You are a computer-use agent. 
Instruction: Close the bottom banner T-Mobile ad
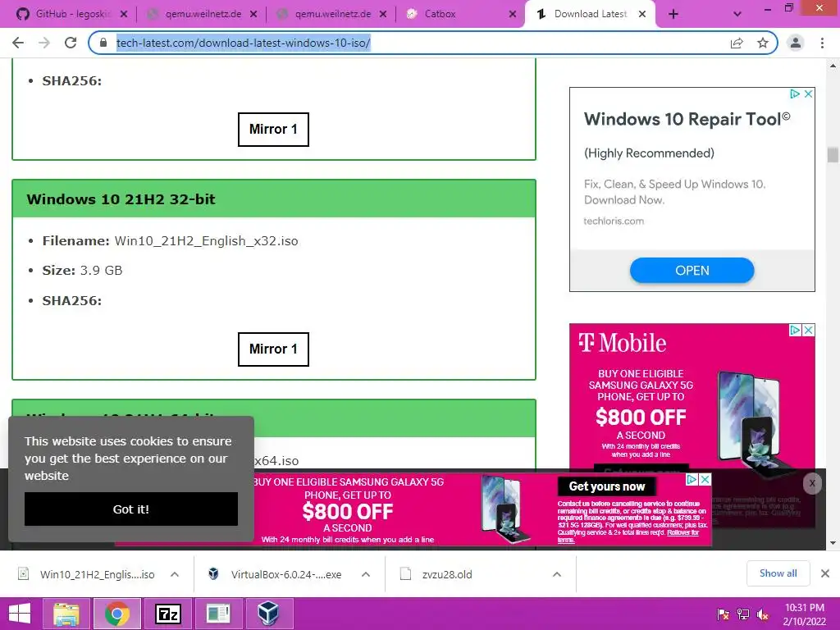(705, 479)
